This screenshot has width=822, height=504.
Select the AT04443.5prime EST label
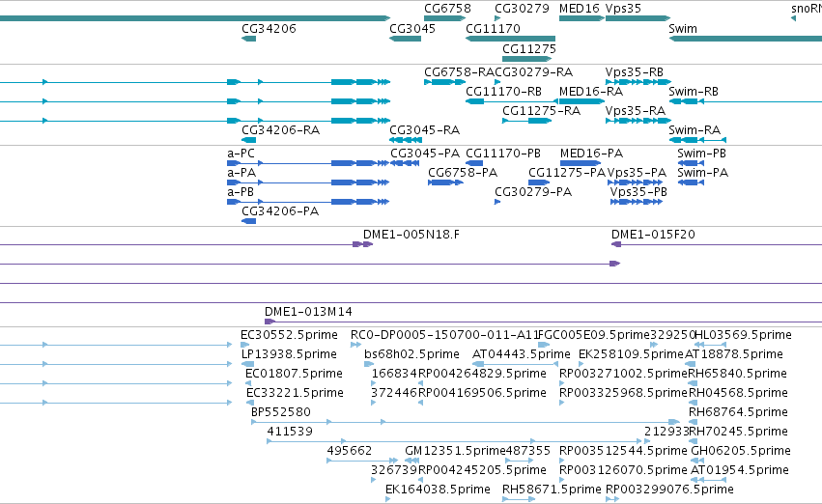click(521, 354)
